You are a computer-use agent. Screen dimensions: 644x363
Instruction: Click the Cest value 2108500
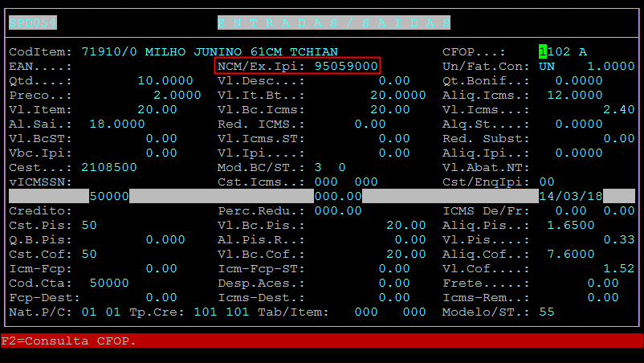coord(108,167)
